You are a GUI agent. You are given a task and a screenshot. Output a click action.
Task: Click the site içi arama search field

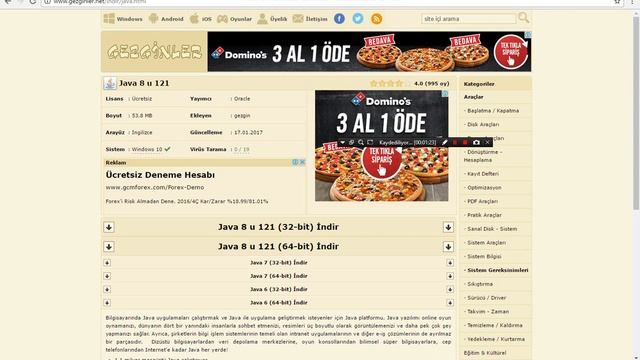point(469,19)
